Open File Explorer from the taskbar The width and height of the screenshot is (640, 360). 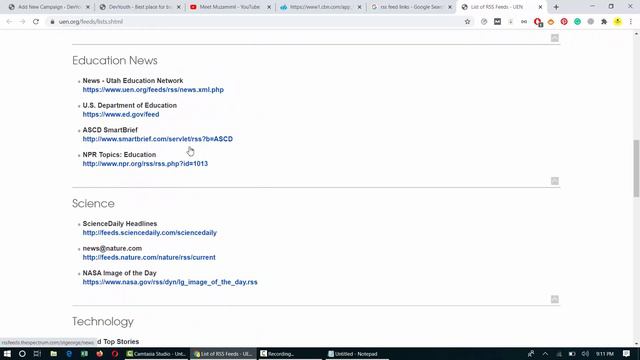pyautogui.click(x=53, y=354)
